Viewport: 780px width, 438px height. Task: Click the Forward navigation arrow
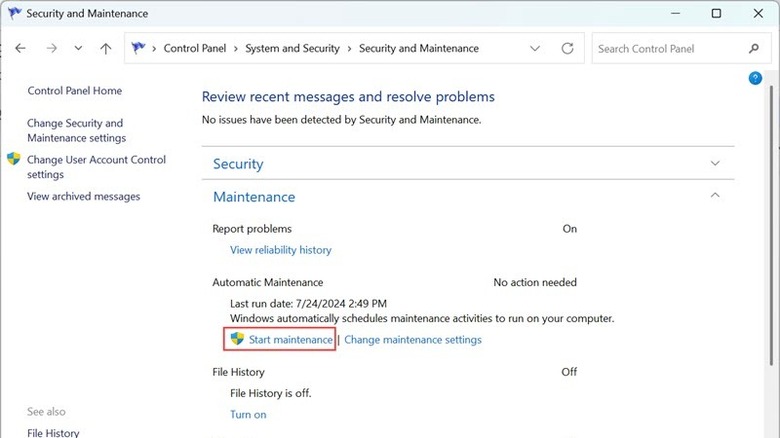(x=52, y=48)
